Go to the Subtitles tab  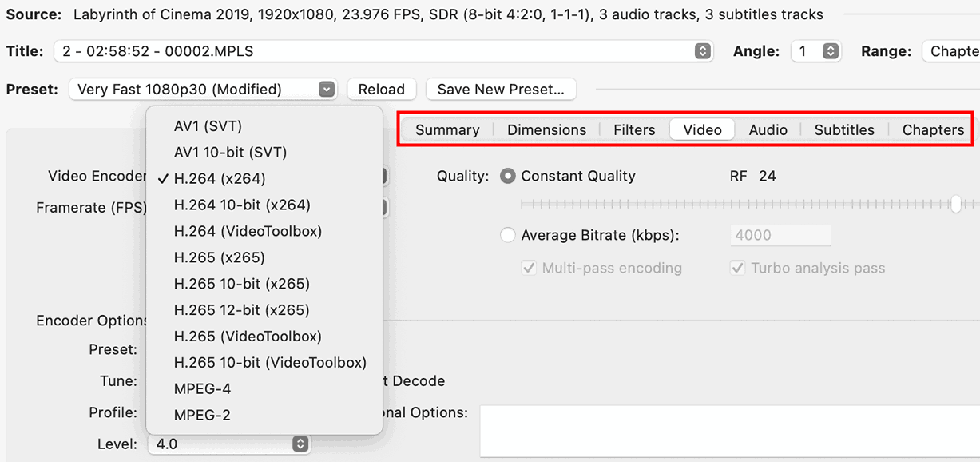pos(843,130)
